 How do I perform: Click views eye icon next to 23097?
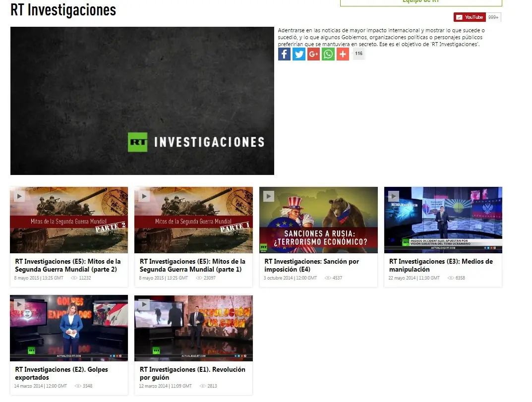[x=199, y=278]
